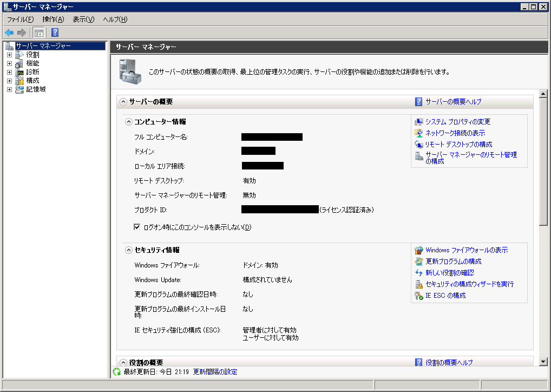Click ネットワーク接続の表示 link
This screenshot has height=392, width=551.
click(455, 133)
